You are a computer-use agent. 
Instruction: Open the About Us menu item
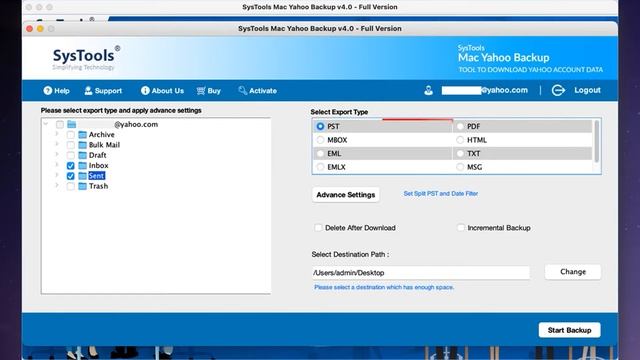(162, 91)
